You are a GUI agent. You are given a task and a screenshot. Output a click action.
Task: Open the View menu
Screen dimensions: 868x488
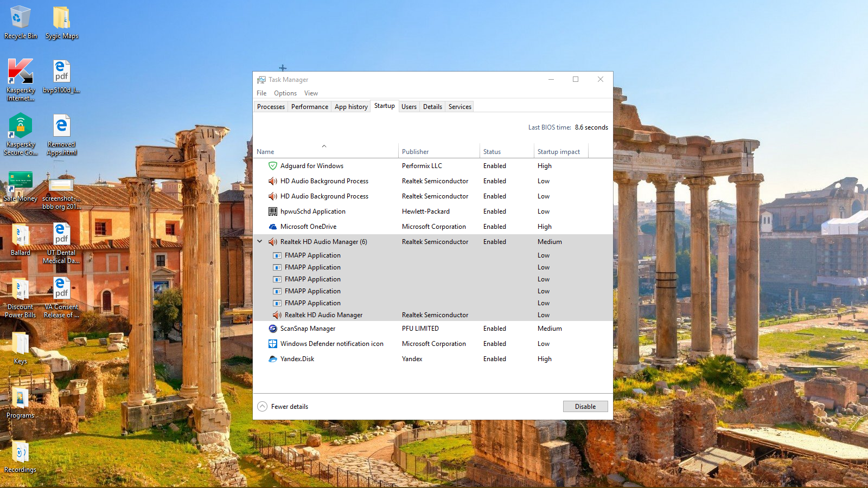[x=311, y=93]
